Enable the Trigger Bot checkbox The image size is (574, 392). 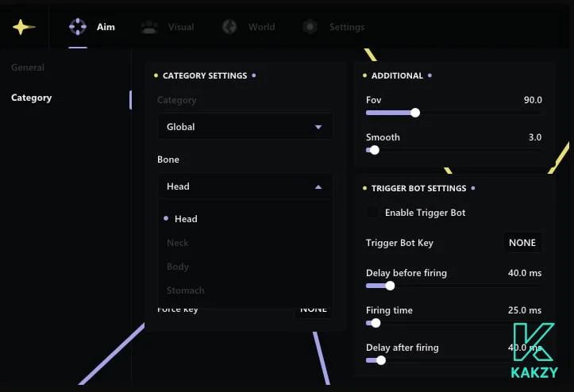372,213
